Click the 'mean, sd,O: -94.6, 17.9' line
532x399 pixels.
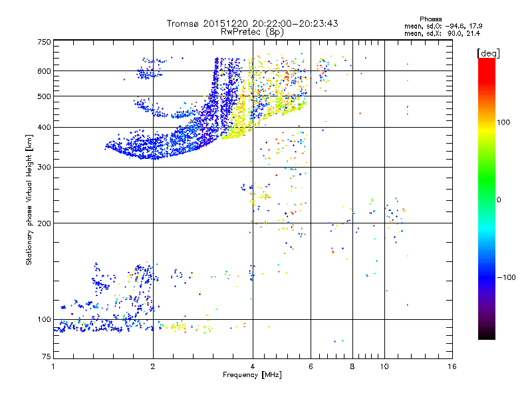[x=444, y=26]
